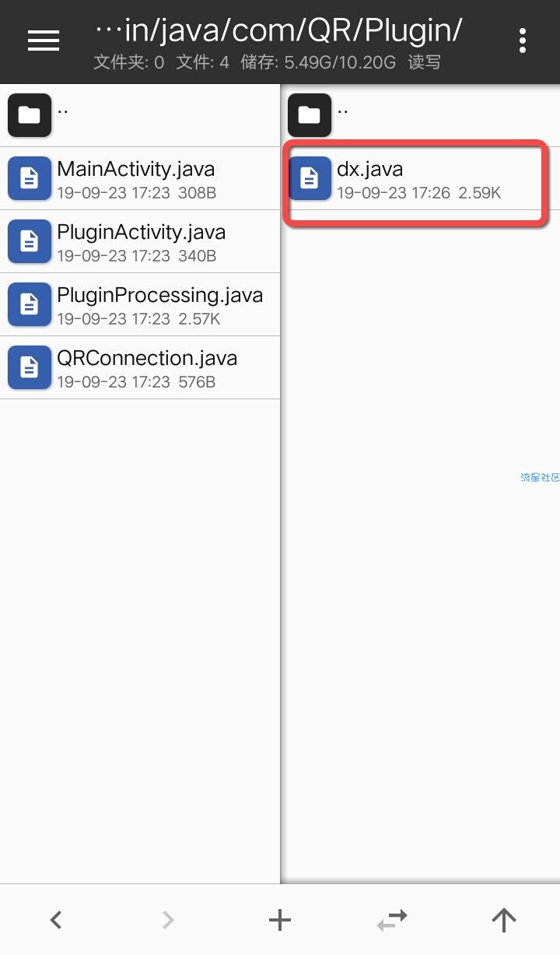
Task: Open the PluginActivity.java file
Action: (140, 241)
